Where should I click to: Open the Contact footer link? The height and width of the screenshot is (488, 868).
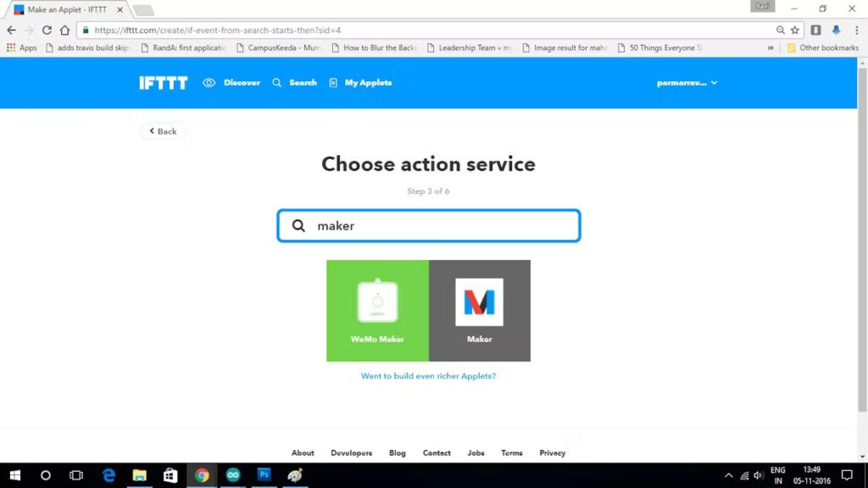pos(437,452)
